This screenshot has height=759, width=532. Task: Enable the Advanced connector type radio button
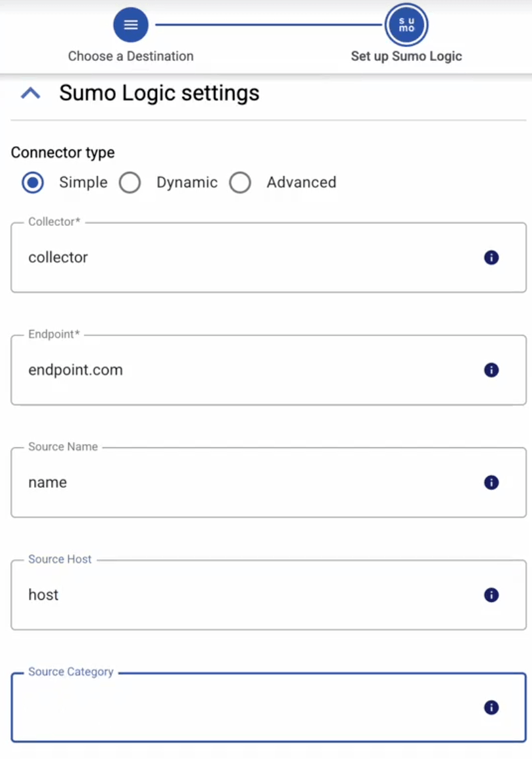pos(240,183)
